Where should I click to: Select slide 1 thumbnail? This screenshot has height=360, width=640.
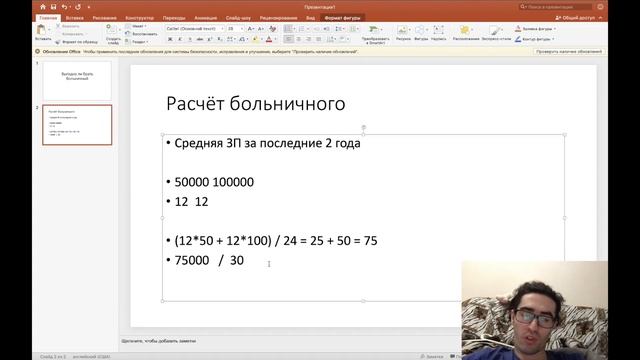[77, 80]
